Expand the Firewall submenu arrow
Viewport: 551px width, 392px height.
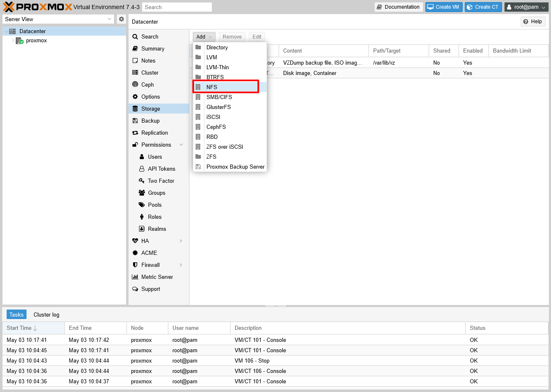click(x=181, y=265)
